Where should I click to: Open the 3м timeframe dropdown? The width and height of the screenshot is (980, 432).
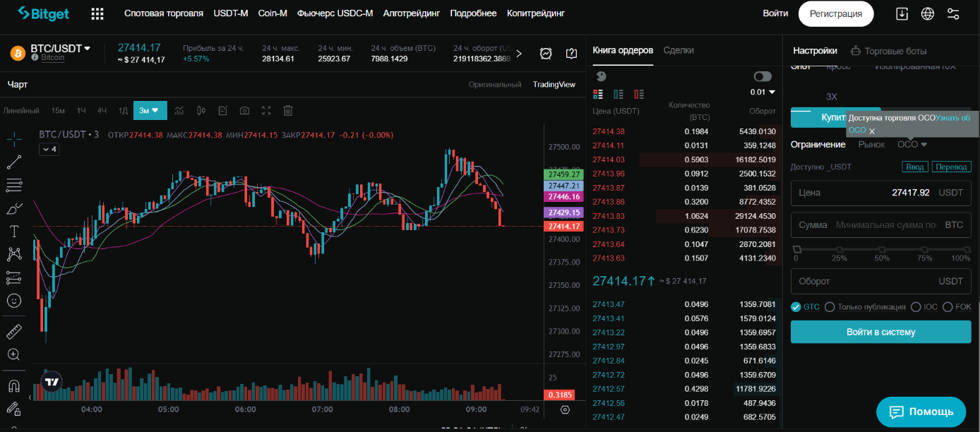coord(149,110)
